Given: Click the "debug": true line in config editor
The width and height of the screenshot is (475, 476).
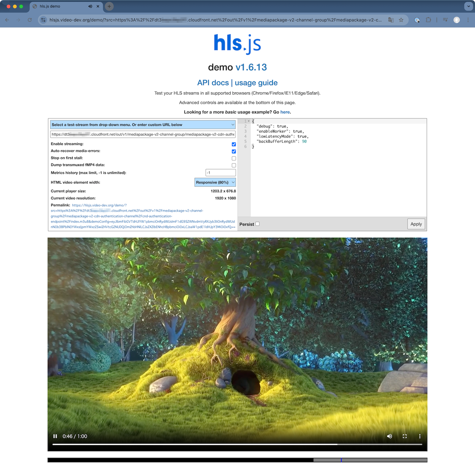Looking at the screenshot, I should coord(272,126).
